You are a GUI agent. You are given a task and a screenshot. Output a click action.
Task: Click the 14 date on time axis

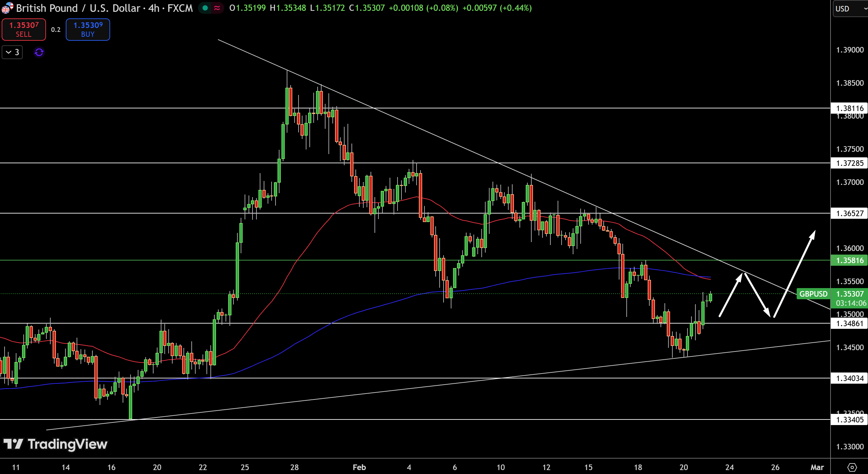pos(66,467)
